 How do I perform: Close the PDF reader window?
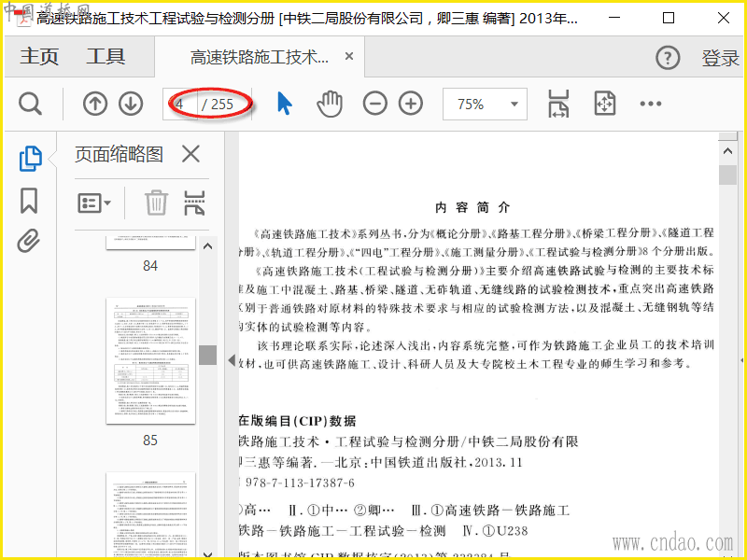pos(723,18)
